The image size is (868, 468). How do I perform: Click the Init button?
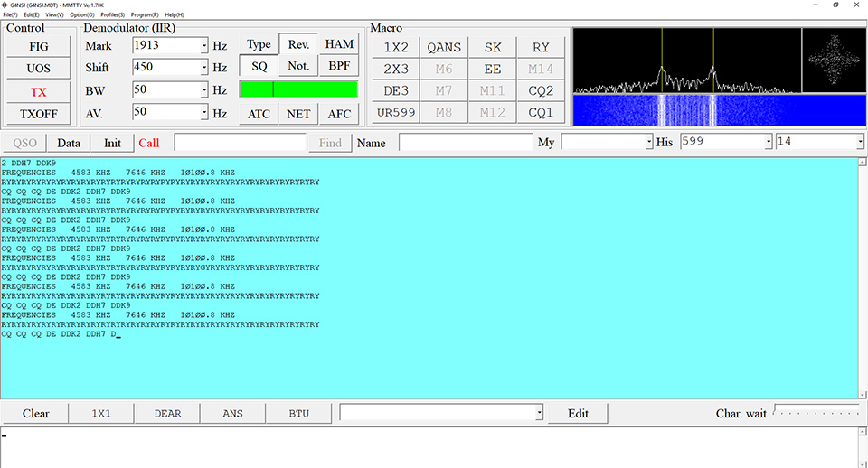112,143
